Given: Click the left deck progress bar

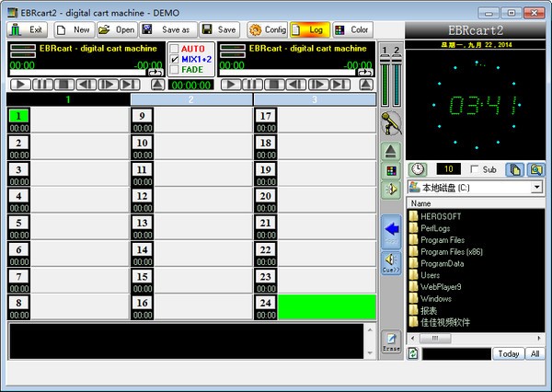Looking at the screenshot, I should [x=77, y=73].
